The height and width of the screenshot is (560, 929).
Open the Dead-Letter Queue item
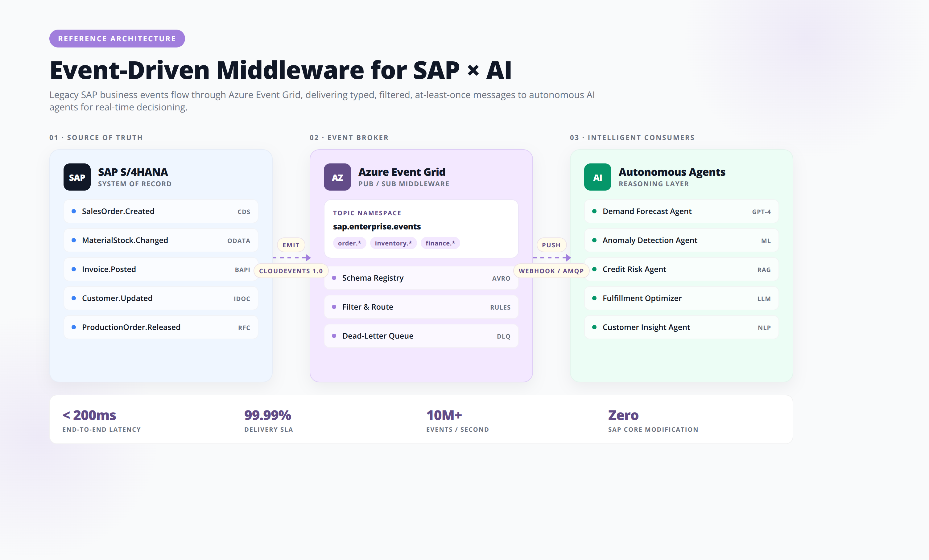point(421,336)
